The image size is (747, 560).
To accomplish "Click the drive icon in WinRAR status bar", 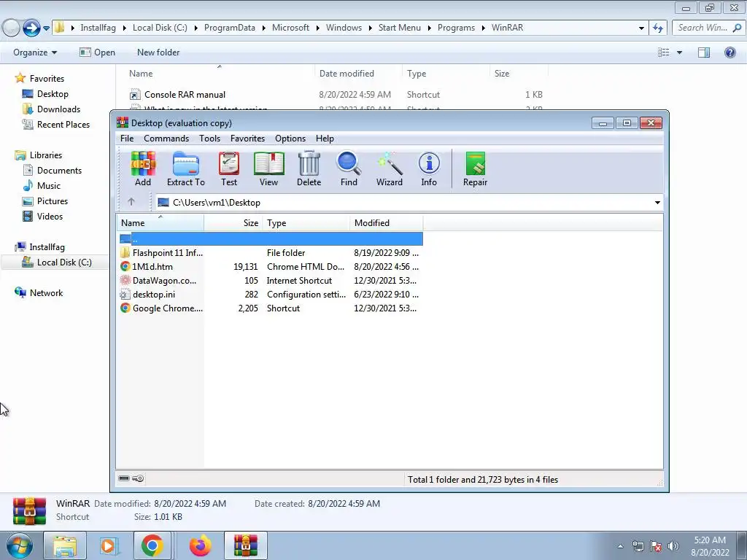I will pos(124,478).
